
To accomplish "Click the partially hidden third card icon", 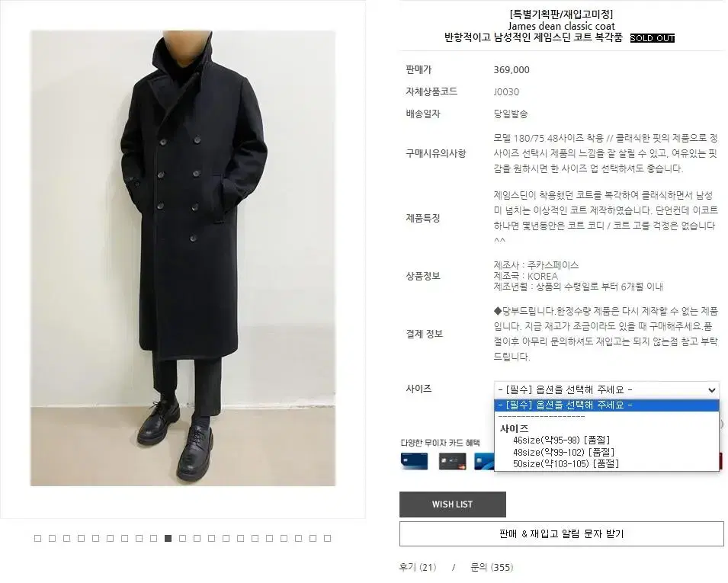I will [x=484, y=461].
